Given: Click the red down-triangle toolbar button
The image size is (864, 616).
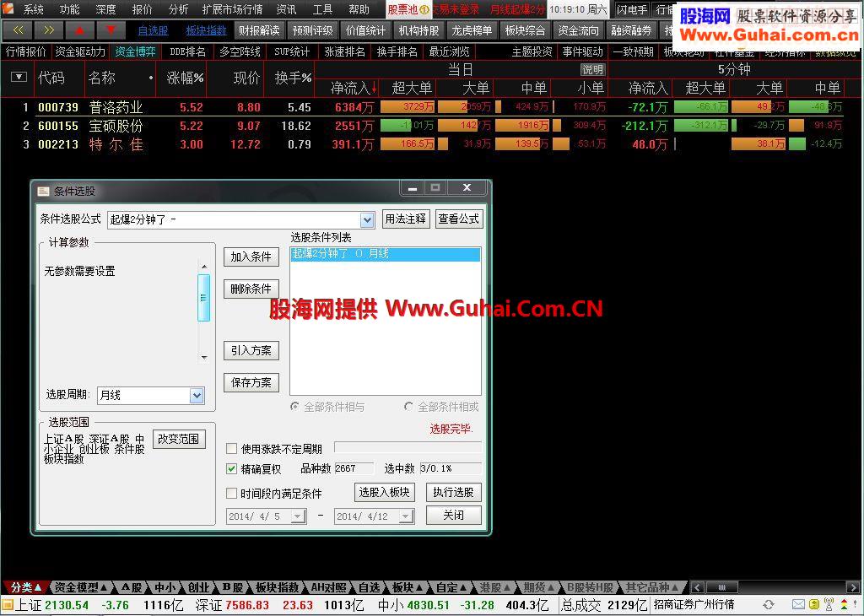Looking at the screenshot, I should 111,30.
